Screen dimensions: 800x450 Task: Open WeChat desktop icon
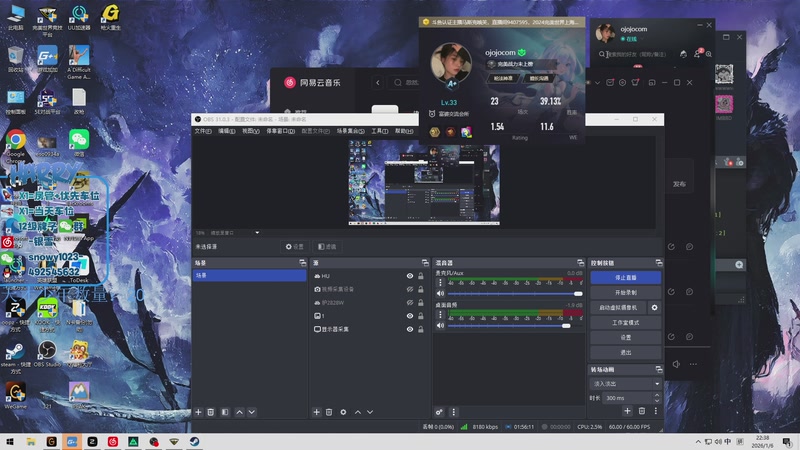coord(79,143)
